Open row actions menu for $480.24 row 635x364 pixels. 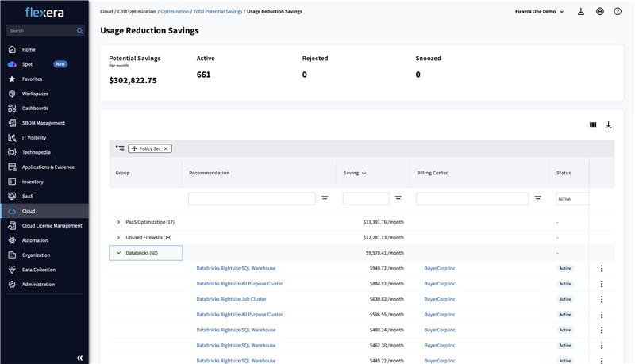[x=602, y=330]
